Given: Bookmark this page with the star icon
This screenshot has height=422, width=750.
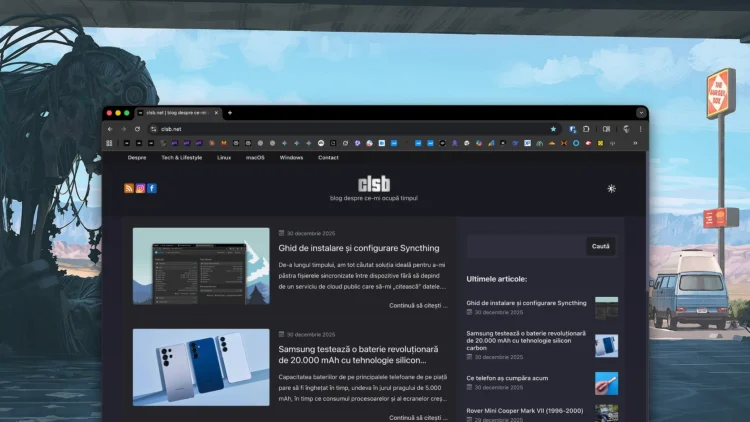Looking at the screenshot, I should (x=553, y=129).
